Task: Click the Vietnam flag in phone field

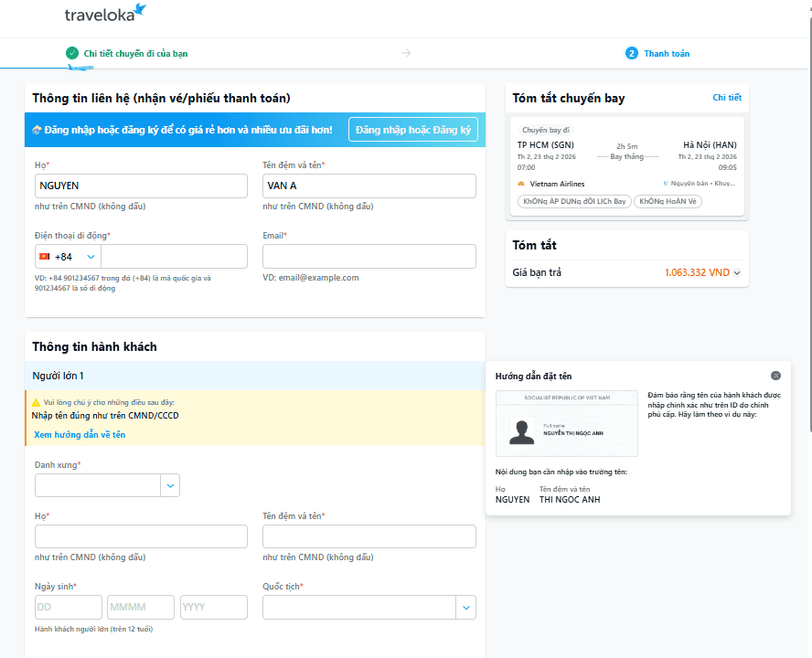Action: [44, 257]
